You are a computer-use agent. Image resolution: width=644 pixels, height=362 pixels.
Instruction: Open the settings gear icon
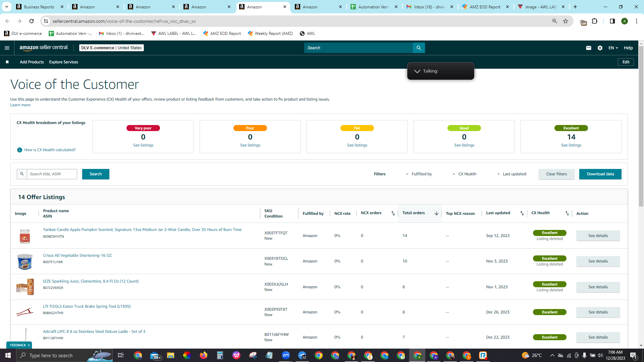coord(600,48)
